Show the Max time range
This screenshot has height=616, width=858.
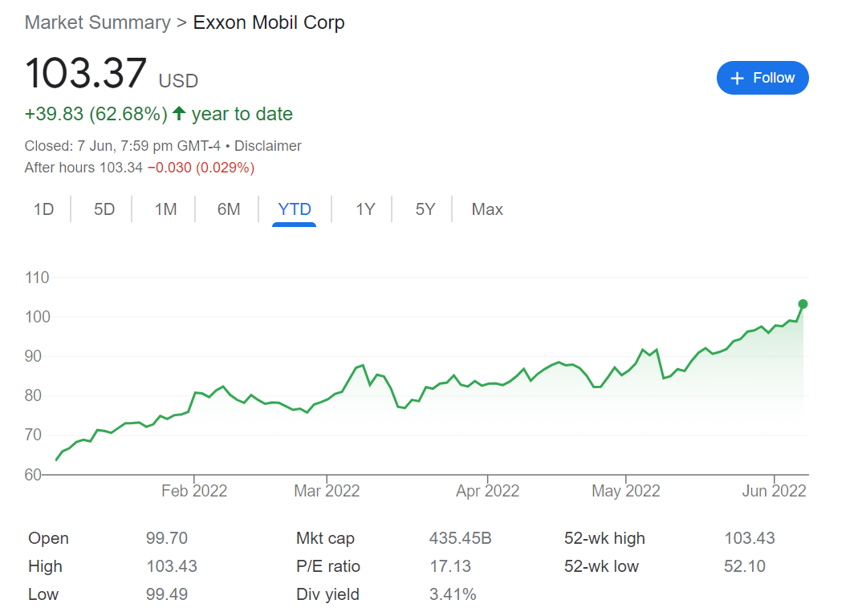(x=487, y=209)
